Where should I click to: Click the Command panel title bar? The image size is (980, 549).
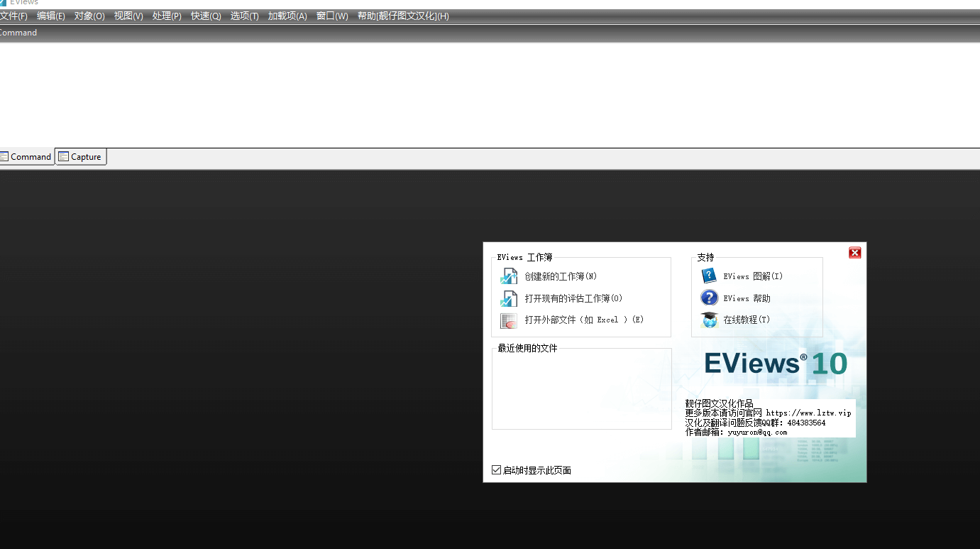point(490,33)
